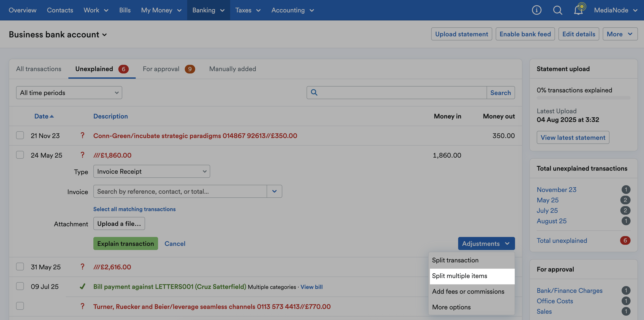Click the Search button
The width and height of the screenshot is (644, 320).
pos(500,93)
